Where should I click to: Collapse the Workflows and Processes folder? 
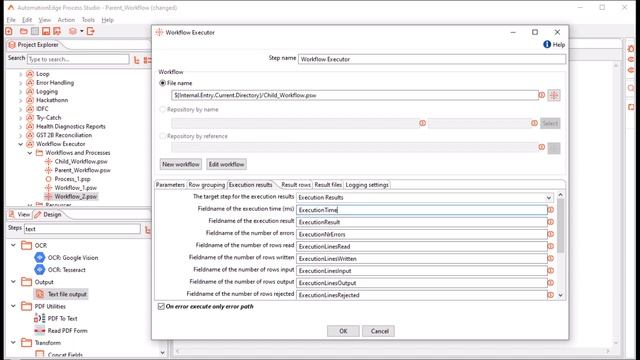(x=30, y=153)
